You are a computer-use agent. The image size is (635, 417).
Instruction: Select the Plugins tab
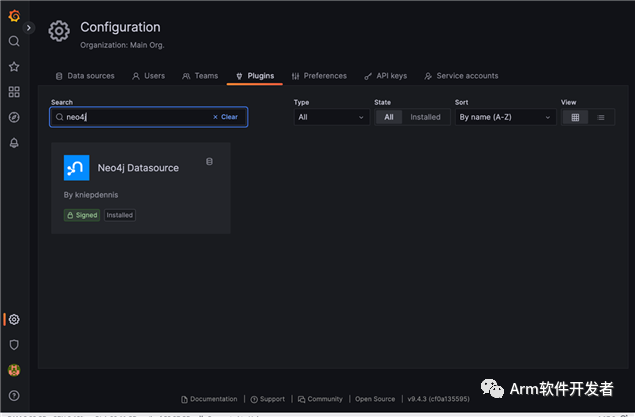click(255, 76)
